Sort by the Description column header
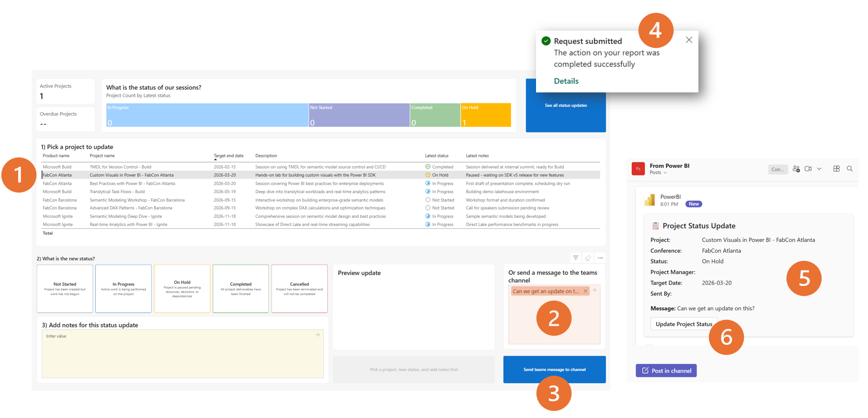The height and width of the screenshot is (418, 868). [266, 156]
